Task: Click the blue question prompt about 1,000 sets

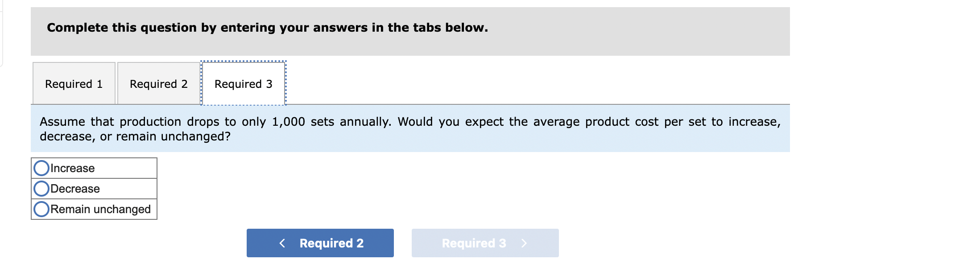Action: (410, 128)
